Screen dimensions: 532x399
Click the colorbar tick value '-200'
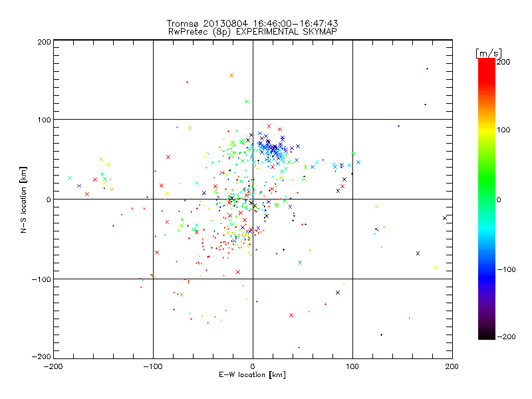(506, 336)
